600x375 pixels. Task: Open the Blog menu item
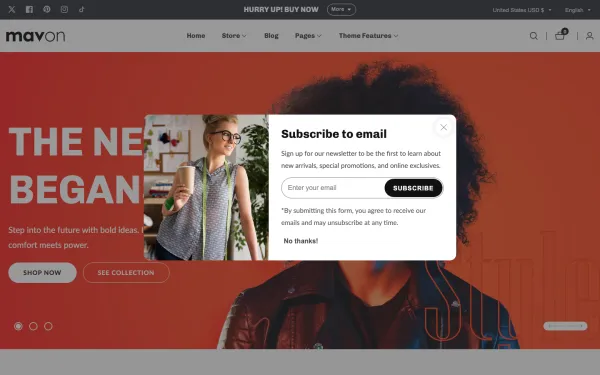click(x=271, y=36)
